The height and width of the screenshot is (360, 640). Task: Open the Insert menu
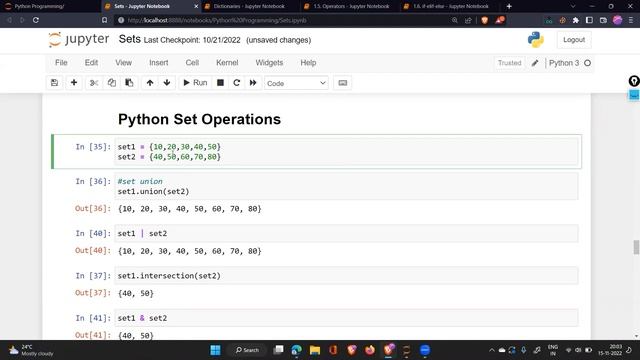pos(158,62)
